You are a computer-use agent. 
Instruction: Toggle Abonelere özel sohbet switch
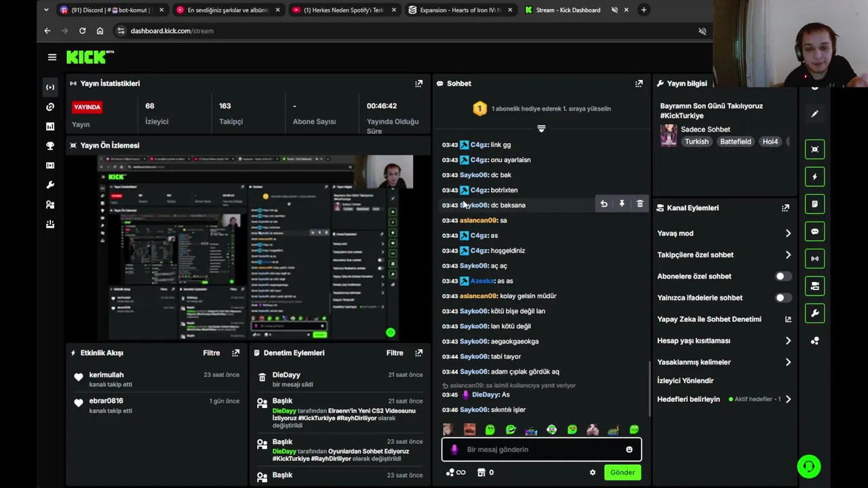coord(783,277)
